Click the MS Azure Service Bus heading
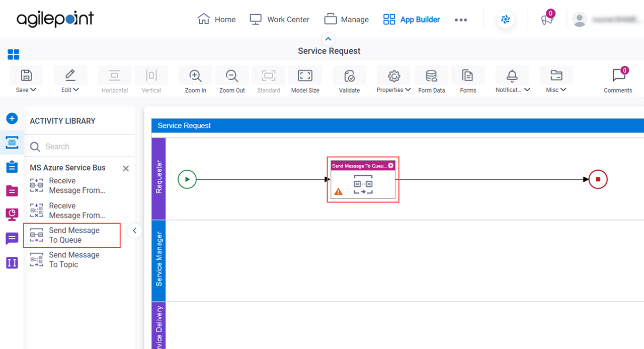644x349 pixels. coord(67,168)
